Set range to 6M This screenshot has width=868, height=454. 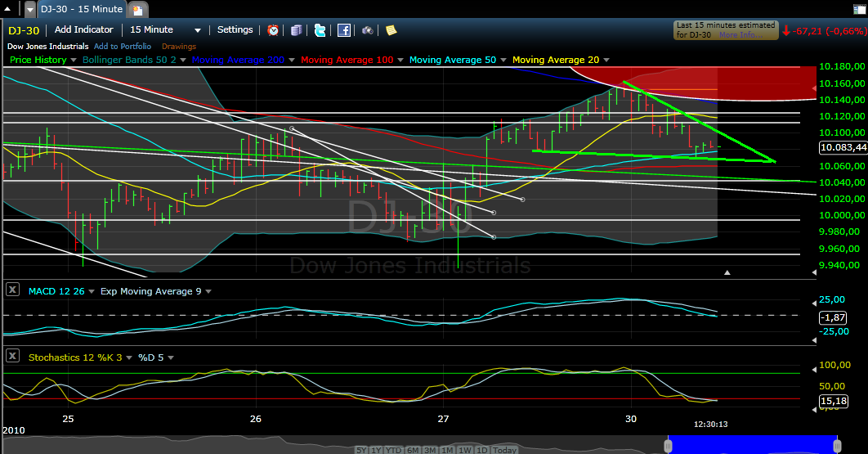(413, 450)
